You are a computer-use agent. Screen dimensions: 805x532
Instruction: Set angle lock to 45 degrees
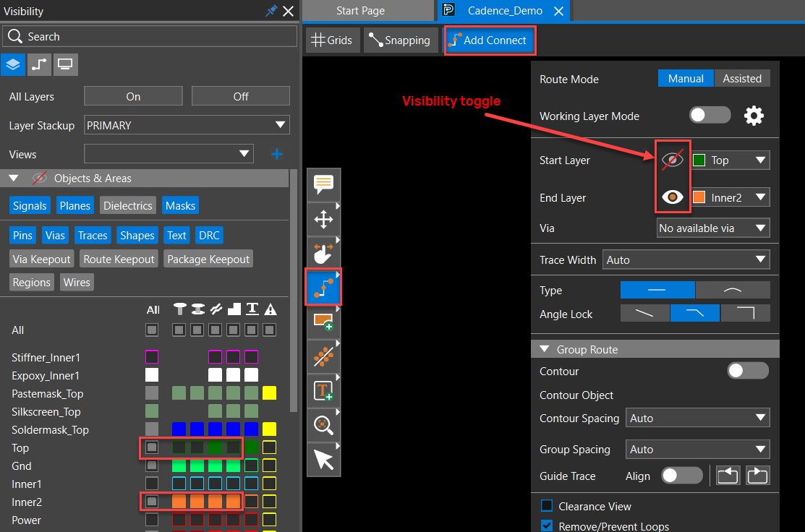click(694, 313)
